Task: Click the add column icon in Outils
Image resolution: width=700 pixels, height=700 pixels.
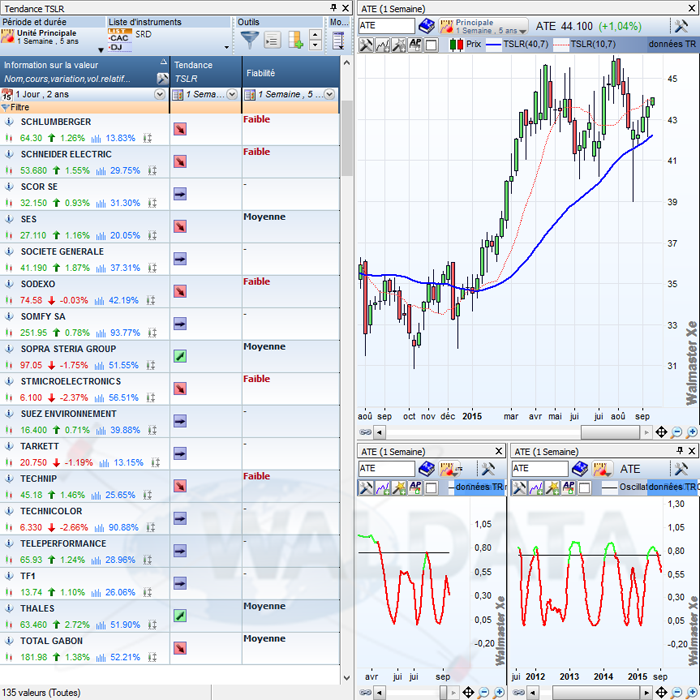Action: [296, 40]
